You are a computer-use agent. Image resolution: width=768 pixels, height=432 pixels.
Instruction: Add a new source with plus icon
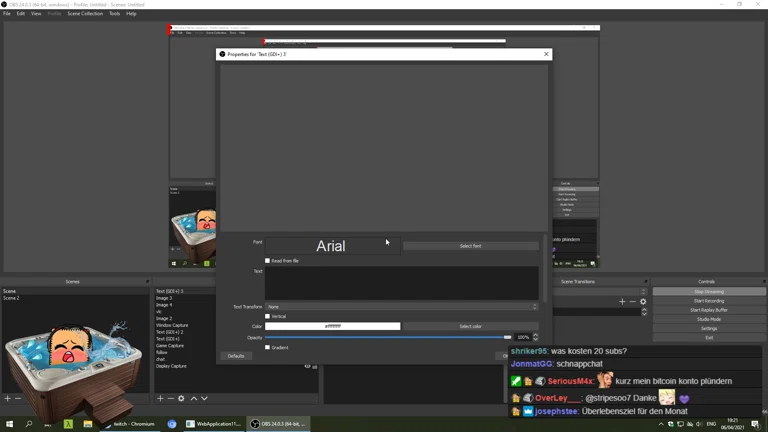[160, 398]
